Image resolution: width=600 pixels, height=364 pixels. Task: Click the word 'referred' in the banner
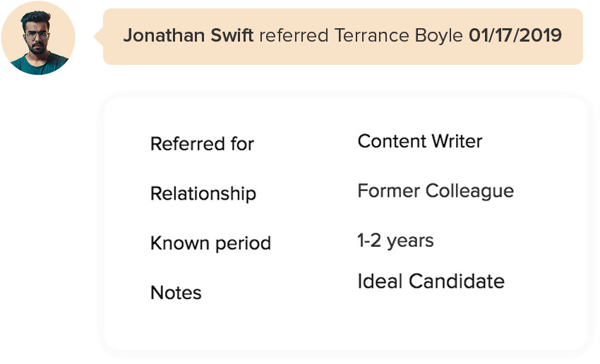[294, 36]
